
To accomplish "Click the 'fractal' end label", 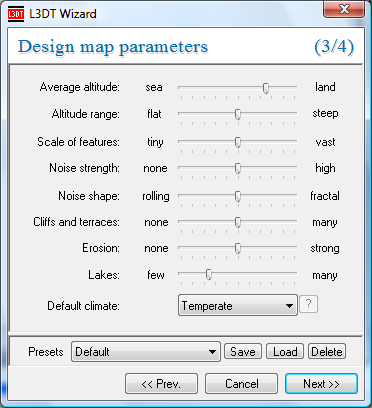I will click(x=325, y=196).
